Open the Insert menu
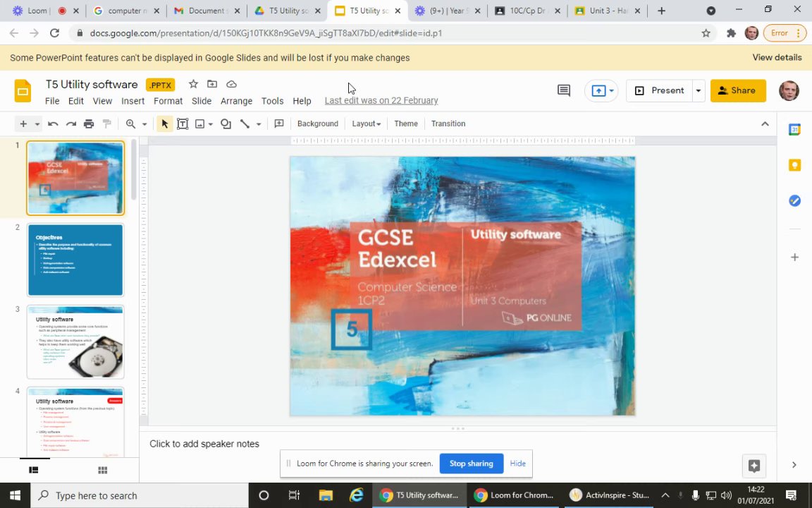 [133, 101]
